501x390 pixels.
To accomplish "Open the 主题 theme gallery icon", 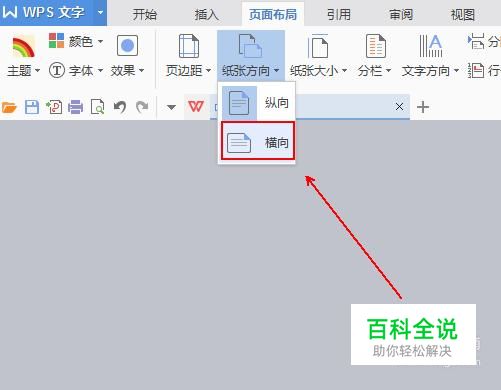I will pos(23,47).
